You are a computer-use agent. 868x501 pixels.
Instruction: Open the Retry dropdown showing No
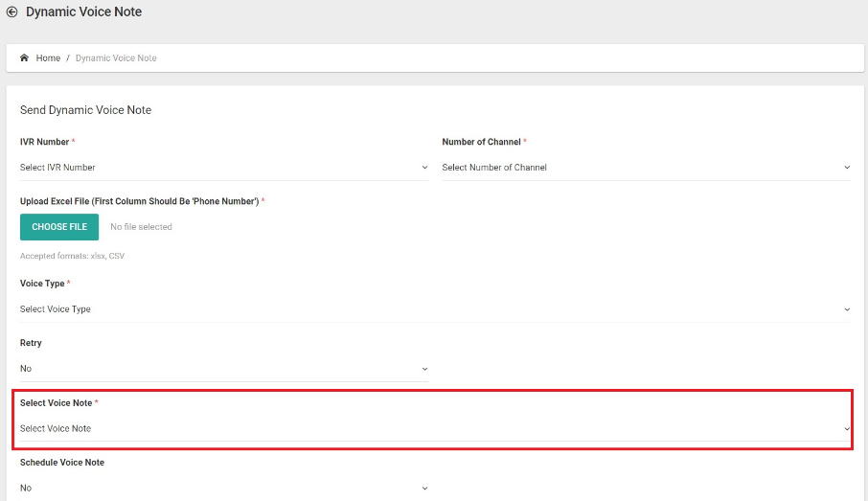tap(223, 369)
